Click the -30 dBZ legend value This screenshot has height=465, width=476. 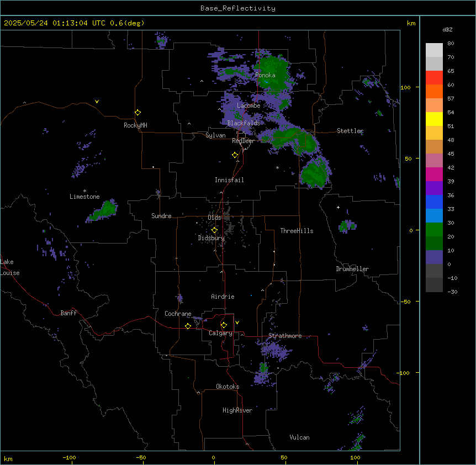[x=452, y=292]
